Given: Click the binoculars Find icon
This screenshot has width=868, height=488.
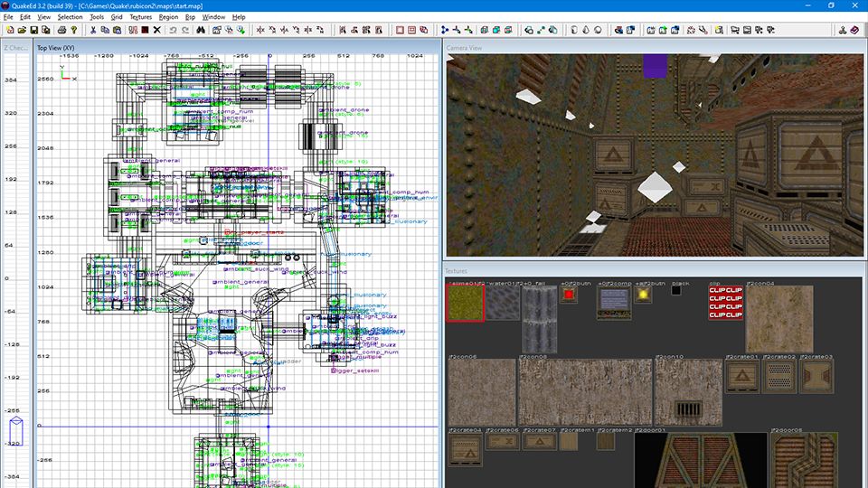Looking at the screenshot, I should [200, 30].
